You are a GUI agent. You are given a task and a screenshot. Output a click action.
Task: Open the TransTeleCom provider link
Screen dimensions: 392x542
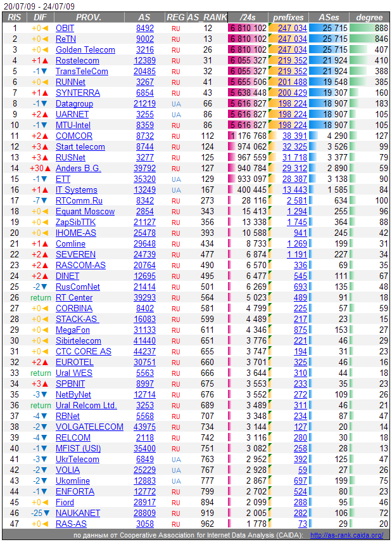pyautogui.click(x=82, y=72)
